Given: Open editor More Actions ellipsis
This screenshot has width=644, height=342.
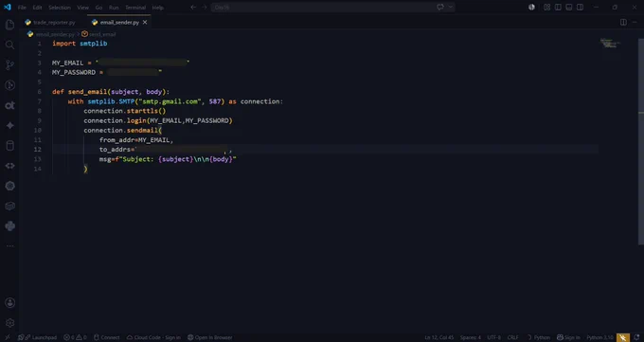Looking at the screenshot, I should (x=635, y=22).
